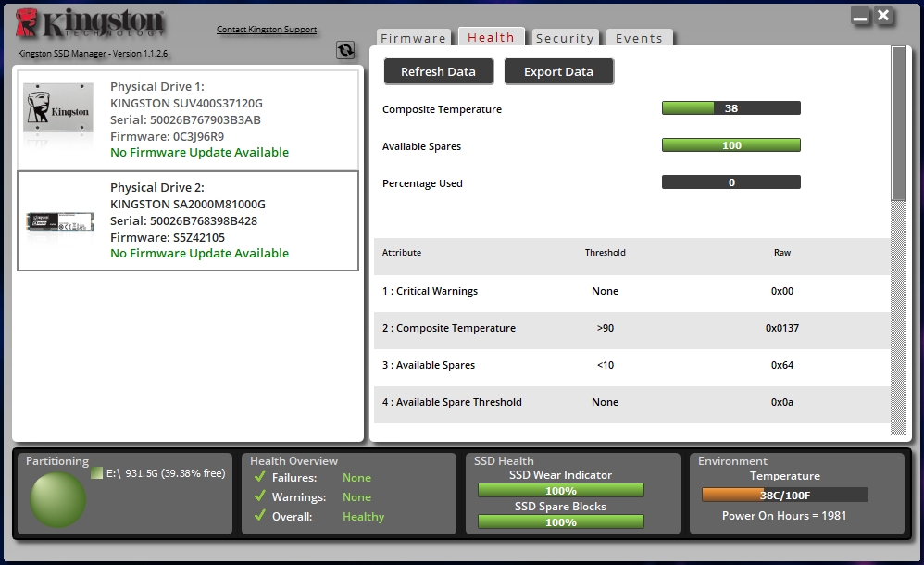Screen dimensions: 924x565
Task: Click the refresh drives icon
Action: pos(345,50)
